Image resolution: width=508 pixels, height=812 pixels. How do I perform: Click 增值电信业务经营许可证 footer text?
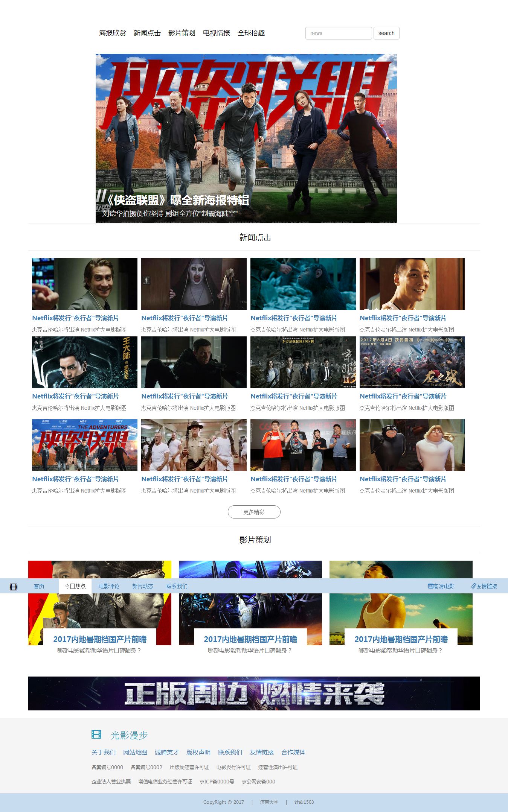165,782
